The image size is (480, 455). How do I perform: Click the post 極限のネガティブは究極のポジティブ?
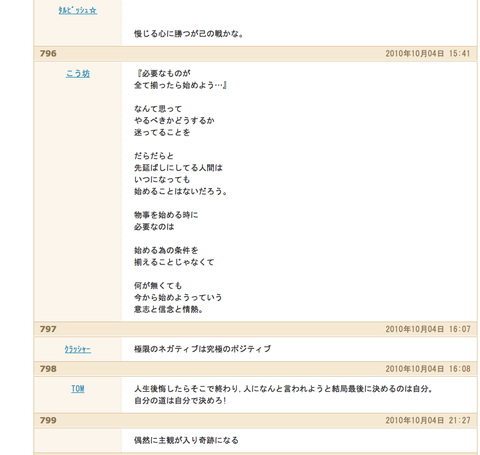pos(202,349)
